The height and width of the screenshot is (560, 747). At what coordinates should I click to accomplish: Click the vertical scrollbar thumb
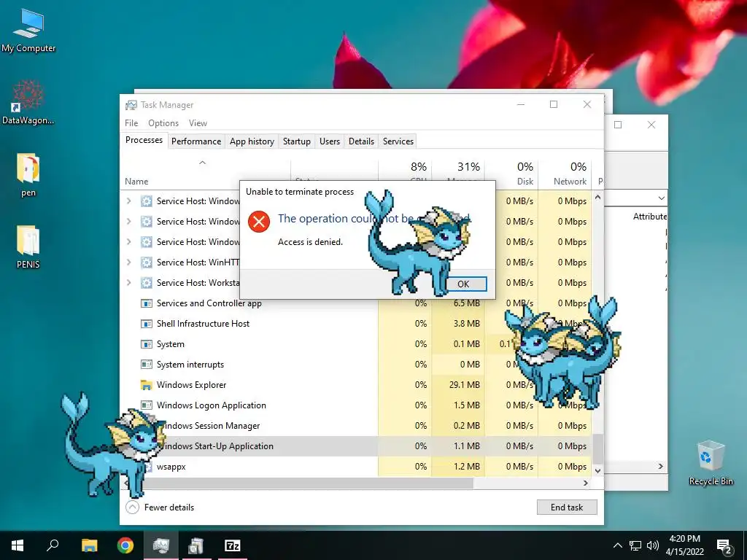tap(597, 448)
